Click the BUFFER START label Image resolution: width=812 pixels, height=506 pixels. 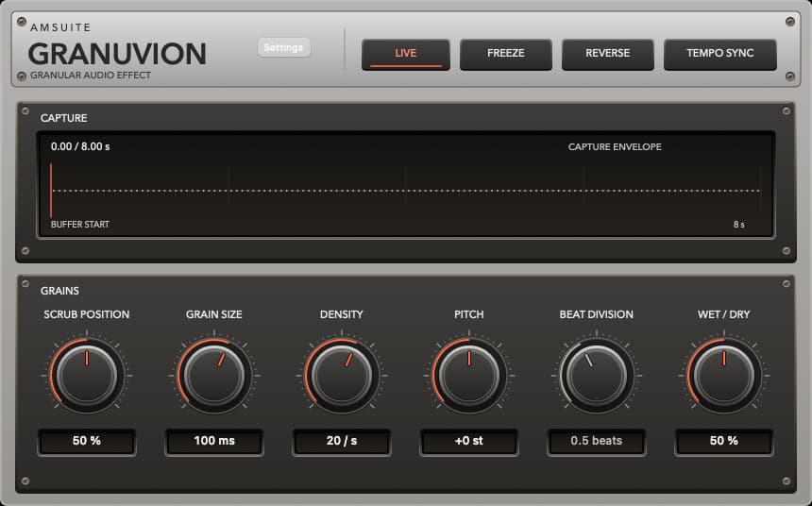80,225
